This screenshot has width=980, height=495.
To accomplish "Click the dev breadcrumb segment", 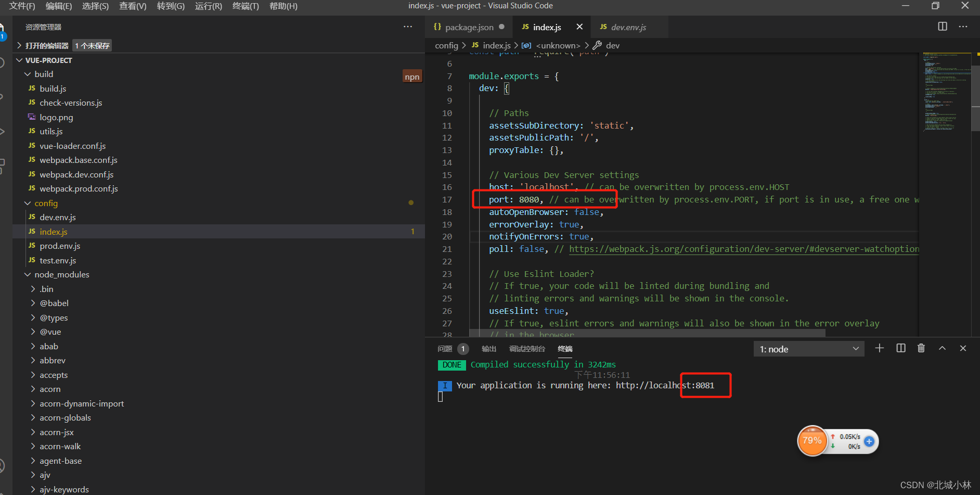I will (607, 46).
